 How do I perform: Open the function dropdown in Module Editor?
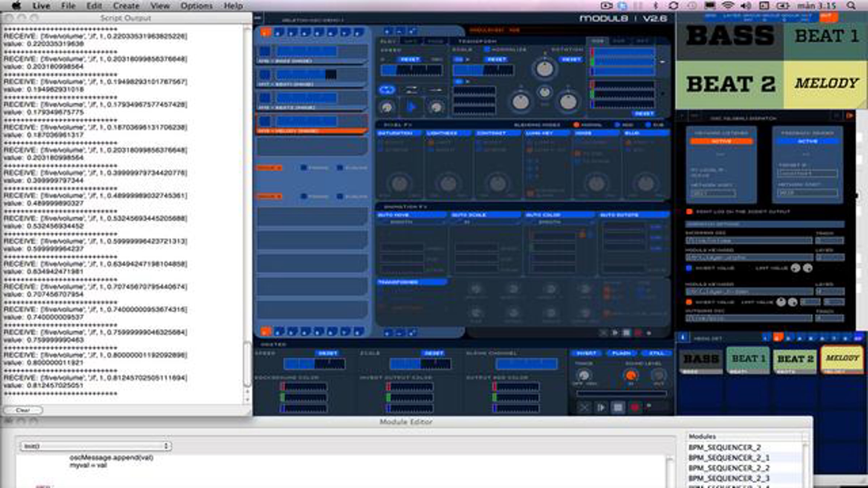pyautogui.click(x=96, y=446)
